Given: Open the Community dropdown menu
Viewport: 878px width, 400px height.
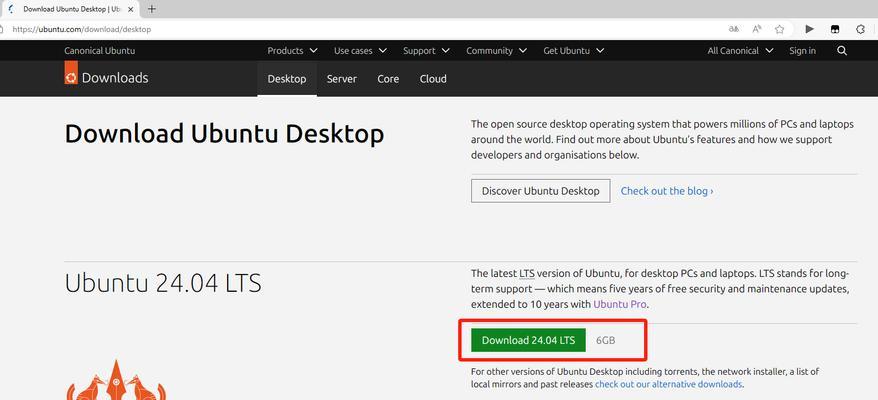Looking at the screenshot, I should tap(496, 50).
